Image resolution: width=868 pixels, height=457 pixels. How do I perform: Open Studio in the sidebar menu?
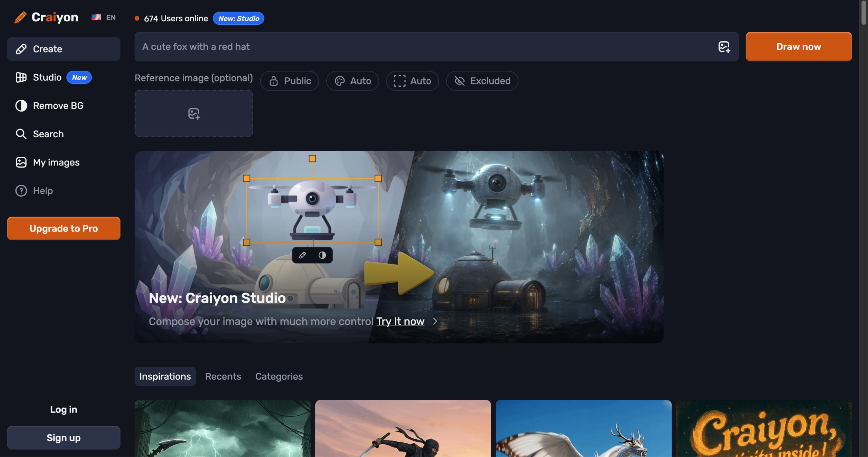tap(64, 77)
